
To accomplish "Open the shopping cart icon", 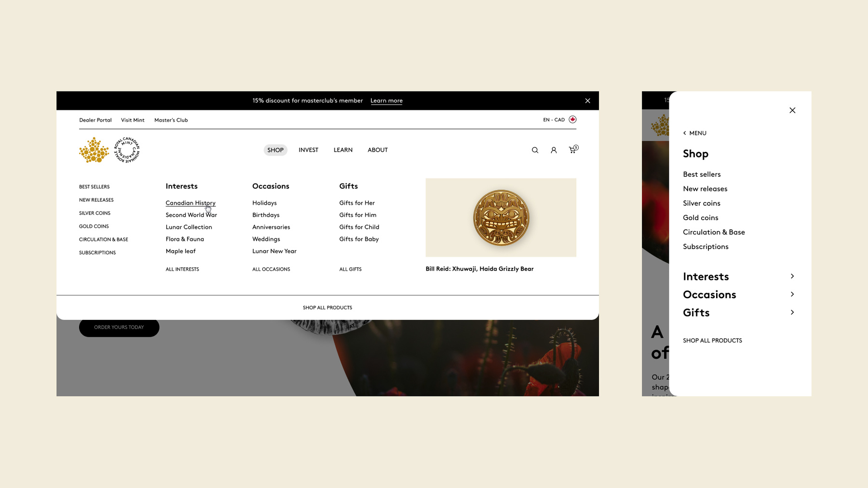I will [572, 150].
